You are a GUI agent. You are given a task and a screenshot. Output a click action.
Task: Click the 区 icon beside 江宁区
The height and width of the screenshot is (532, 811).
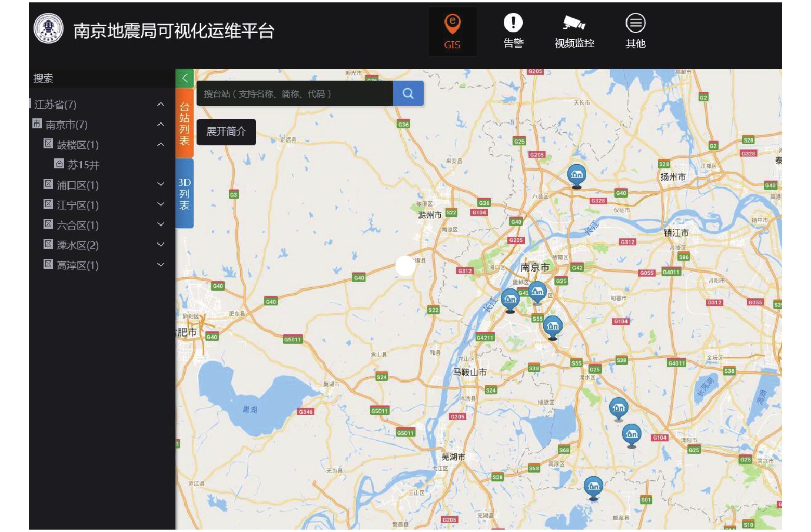pos(48,204)
